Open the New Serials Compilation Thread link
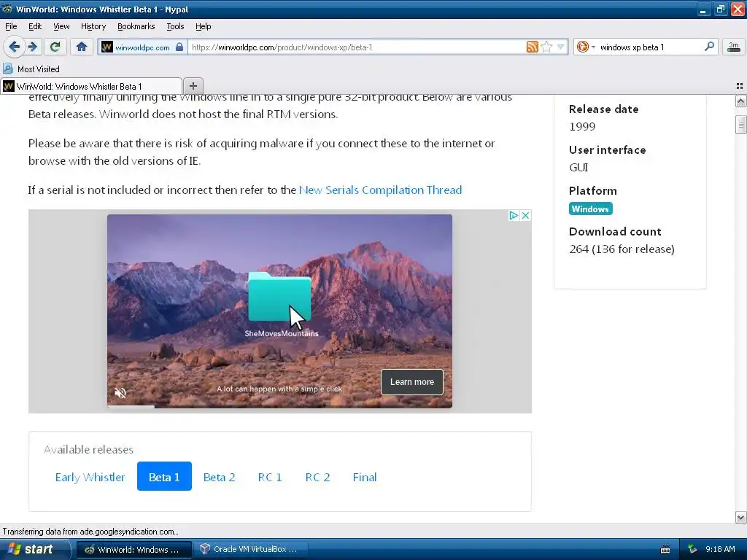The image size is (747, 560). (x=380, y=190)
